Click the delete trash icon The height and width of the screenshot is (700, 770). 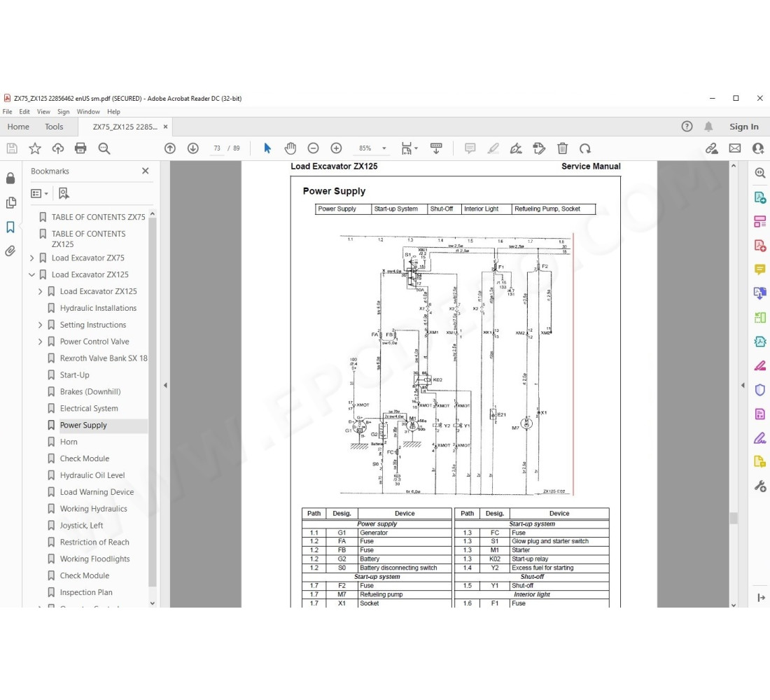pos(562,148)
